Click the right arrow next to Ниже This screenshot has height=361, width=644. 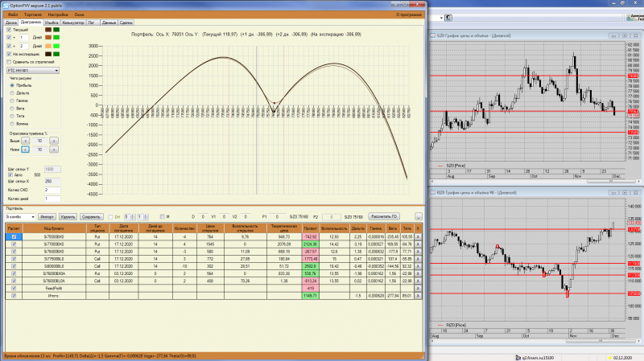click(x=53, y=150)
